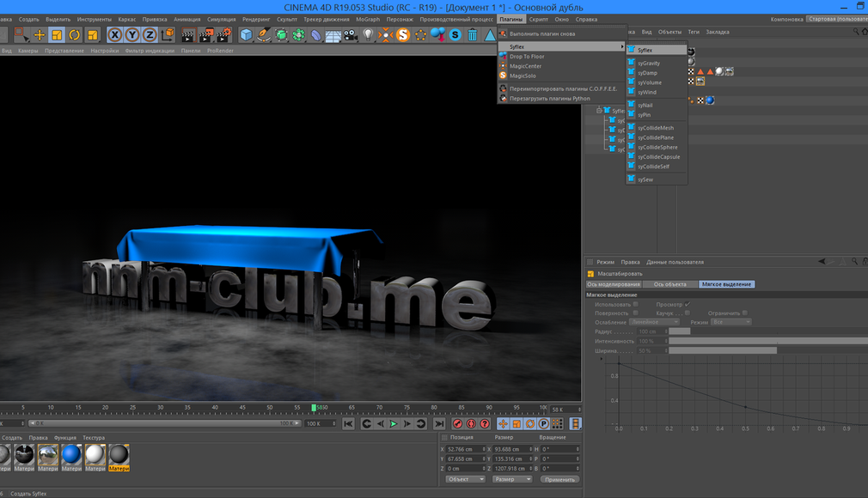
Task: Toggle the Каучук checkbox
Action: [x=688, y=313]
